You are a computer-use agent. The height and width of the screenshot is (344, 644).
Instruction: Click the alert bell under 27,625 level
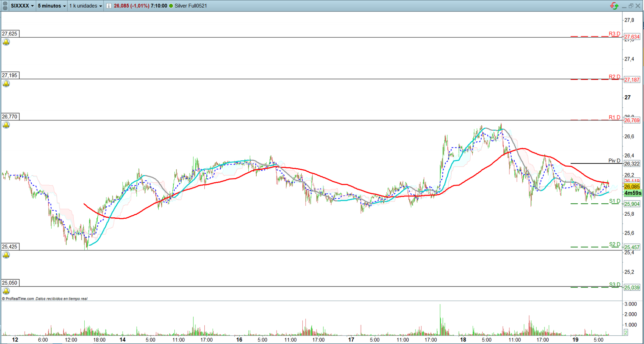pos(6,42)
